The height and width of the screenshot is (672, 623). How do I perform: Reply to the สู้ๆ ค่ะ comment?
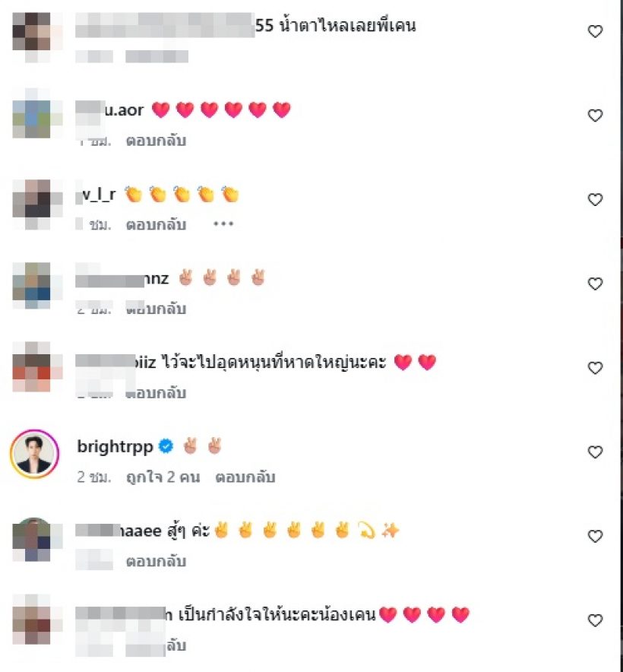coord(156,561)
